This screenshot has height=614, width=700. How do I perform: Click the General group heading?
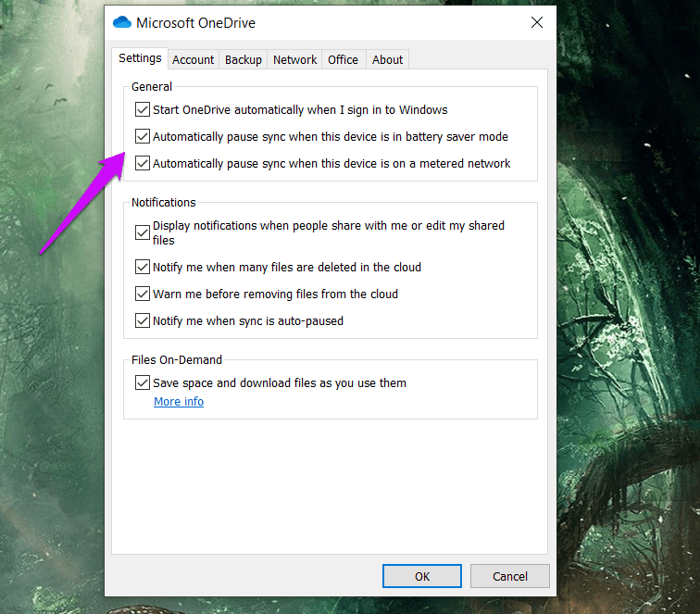[152, 87]
